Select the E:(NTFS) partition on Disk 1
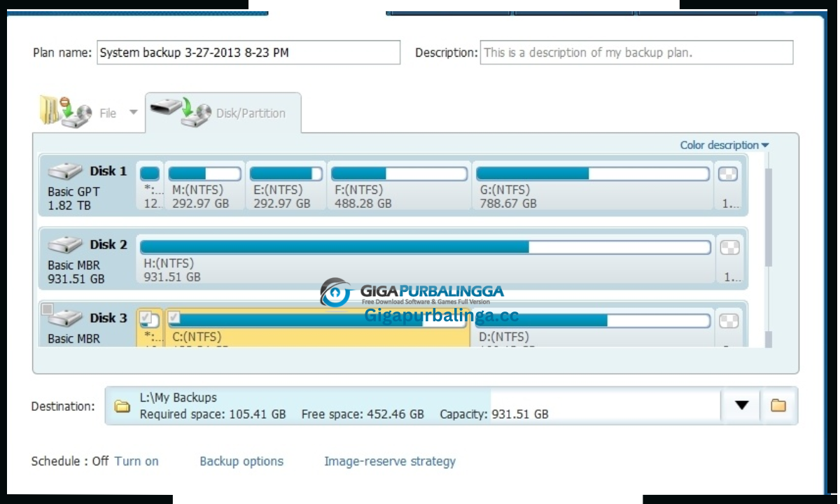Image resolution: width=840 pixels, height=504 pixels. click(x=286, y=185)
